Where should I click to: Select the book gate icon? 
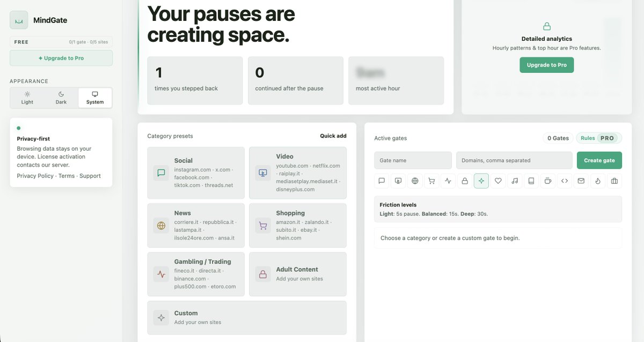point(531,181)
